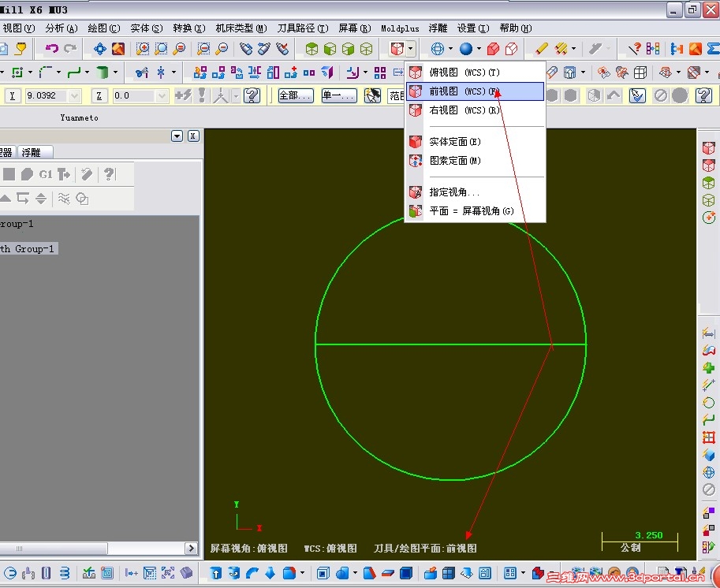Click the solid extrude blue arrow icon in bottom toolbar
This screenshot has width=720, height=588.
pos(215,573)
